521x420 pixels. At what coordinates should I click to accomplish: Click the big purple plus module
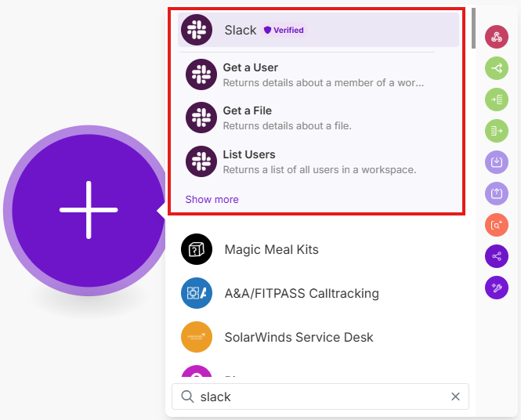89,210
